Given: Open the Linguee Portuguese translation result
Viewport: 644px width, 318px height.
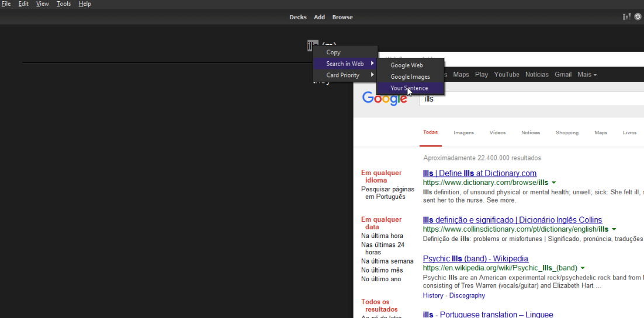Looking at the screenshot, I should (x=488, y=314).
